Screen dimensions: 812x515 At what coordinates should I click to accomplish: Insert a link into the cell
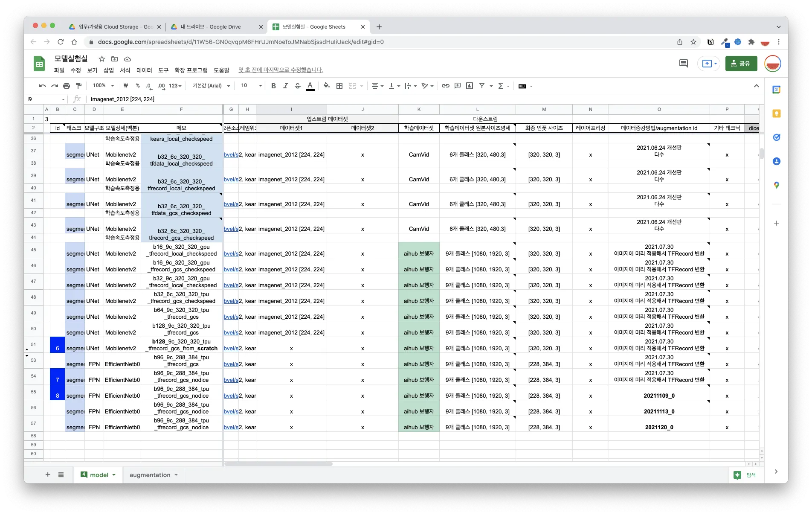445,86
